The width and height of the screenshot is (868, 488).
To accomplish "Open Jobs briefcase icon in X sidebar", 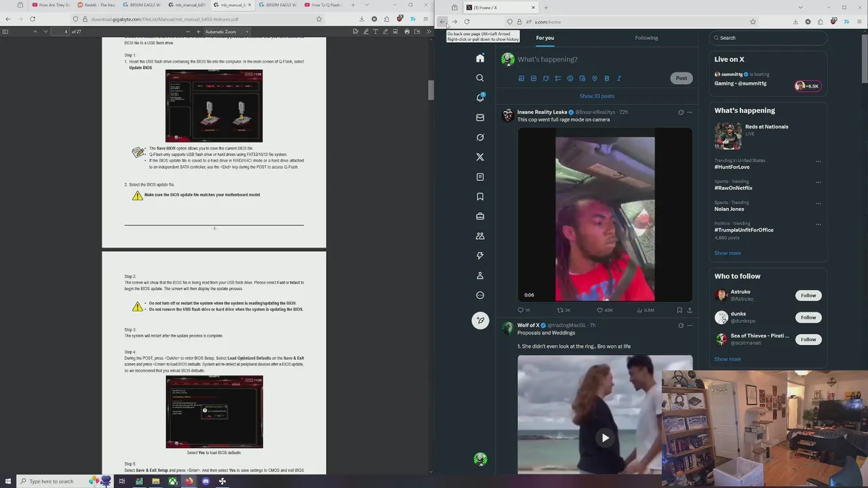I will 480,216.
